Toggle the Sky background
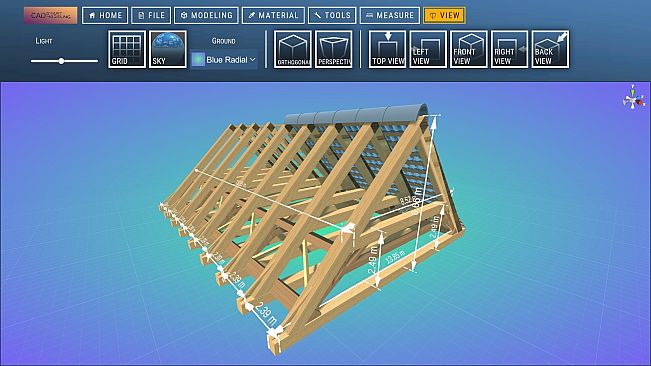The width and height of the screenshot is (651, 366). [168, 49]
